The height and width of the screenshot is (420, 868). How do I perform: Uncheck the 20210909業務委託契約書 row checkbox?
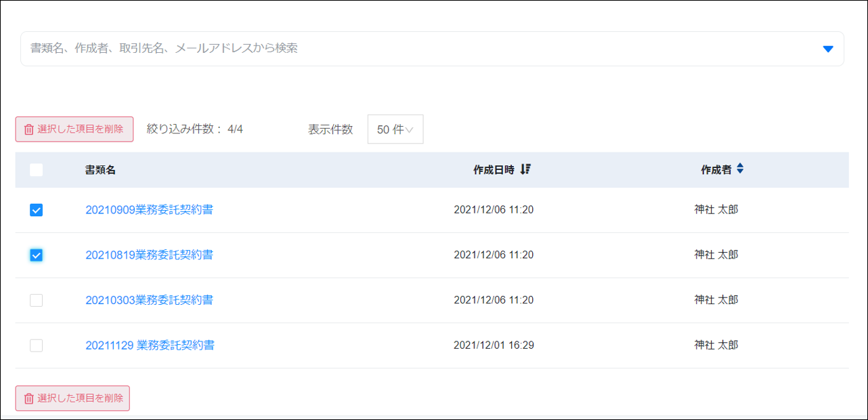click(37, 210)
